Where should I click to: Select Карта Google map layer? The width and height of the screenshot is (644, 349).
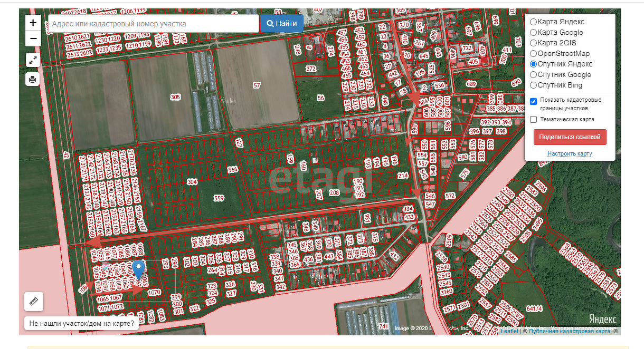[533, 33]
